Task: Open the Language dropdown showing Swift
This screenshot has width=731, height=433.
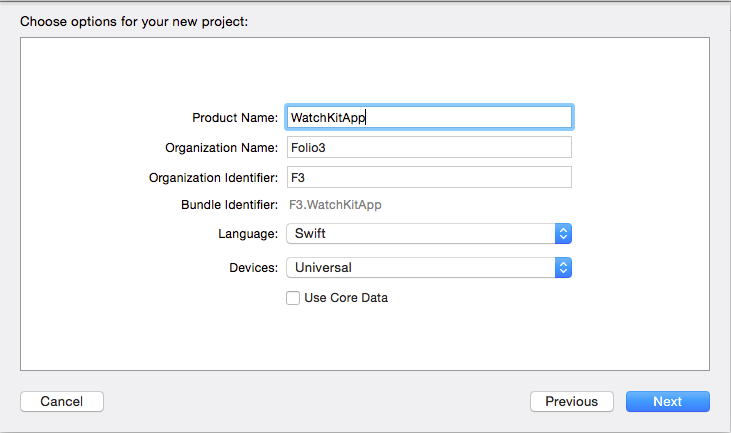Action: tap(420, 233)
